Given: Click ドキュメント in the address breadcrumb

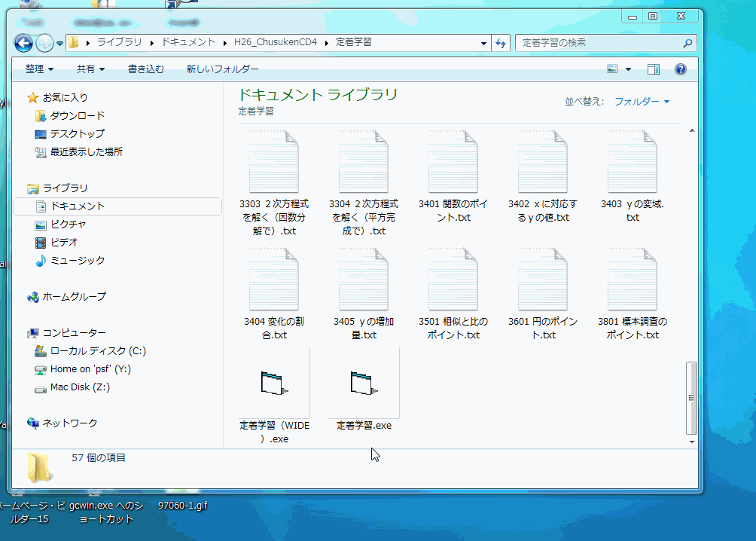Looking at the screenshot, I should pyautogui.click(x=188, y=43).
